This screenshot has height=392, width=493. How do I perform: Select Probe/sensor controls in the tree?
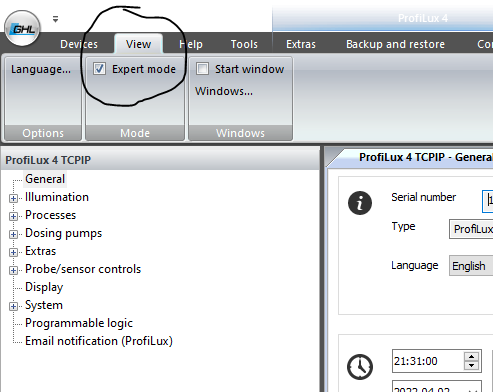click(x=83, y=269)
